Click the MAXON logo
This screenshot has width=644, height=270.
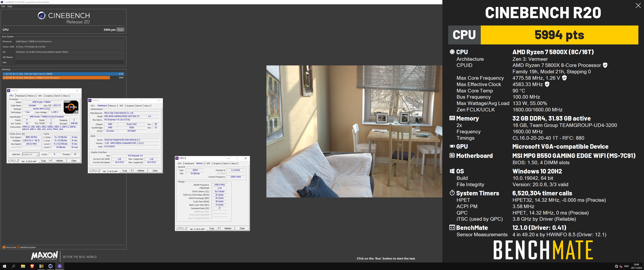(44, 256)
